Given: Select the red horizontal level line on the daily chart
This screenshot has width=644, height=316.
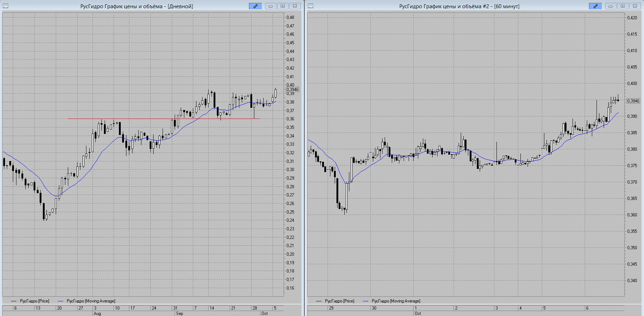Looking at the screenshot, I should (164, 119).
